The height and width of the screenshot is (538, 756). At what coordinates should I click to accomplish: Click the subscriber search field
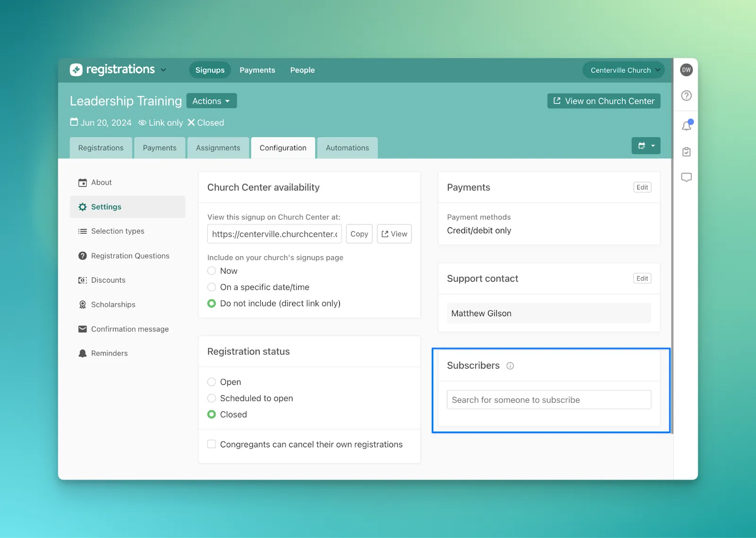tap(549, 400)
